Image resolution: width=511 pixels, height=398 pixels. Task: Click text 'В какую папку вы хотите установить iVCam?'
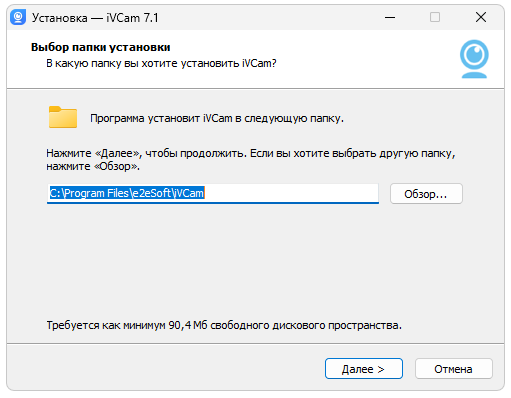tap(161, 63)
